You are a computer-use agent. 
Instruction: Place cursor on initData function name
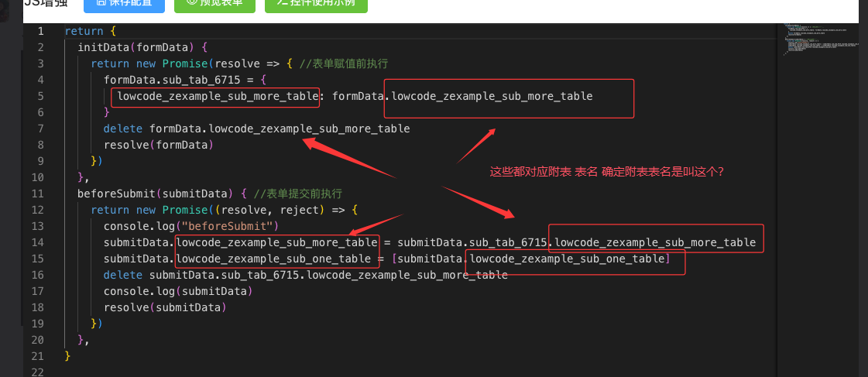point(104,47)
